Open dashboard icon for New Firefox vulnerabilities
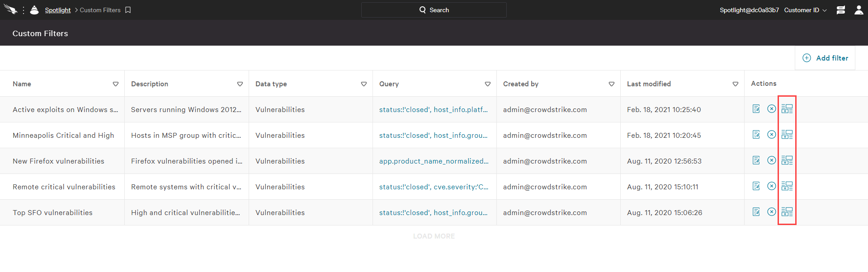 [787, 160]
